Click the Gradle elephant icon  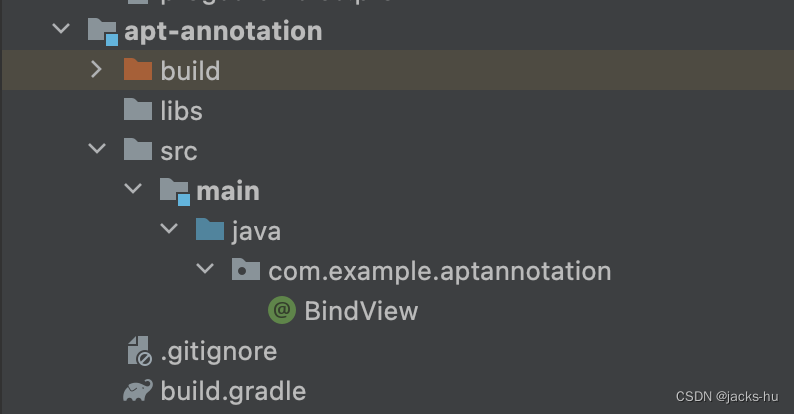[138, 391]
